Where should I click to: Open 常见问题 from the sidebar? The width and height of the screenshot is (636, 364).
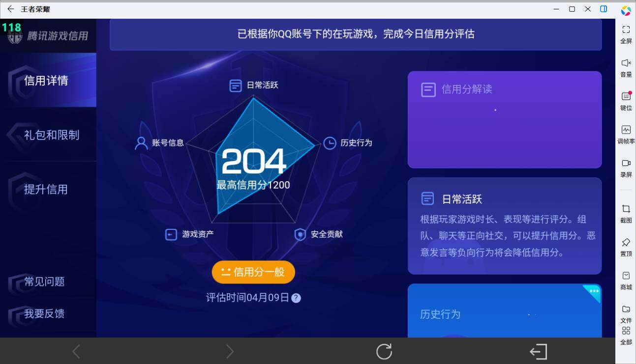point(44,281)
